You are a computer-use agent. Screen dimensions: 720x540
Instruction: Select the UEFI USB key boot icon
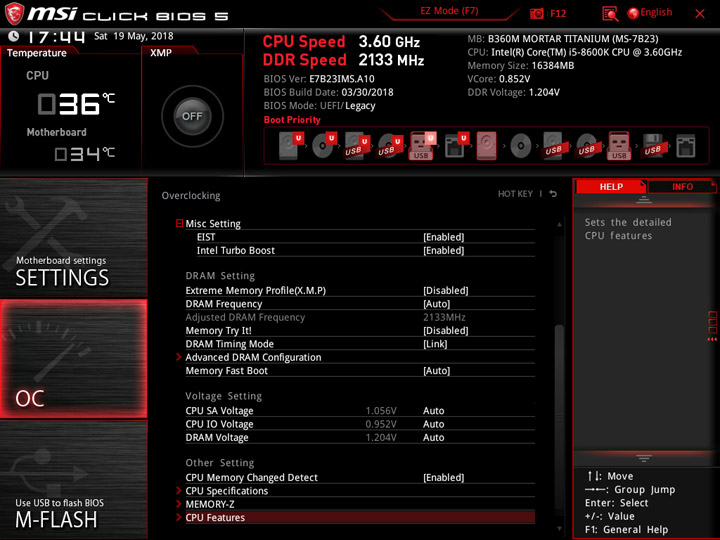tap(422, 146)
